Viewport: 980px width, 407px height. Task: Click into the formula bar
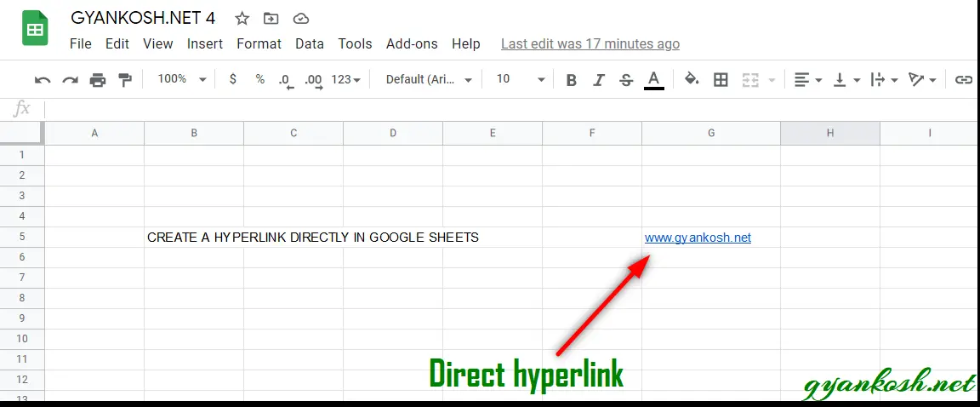coord(511,109)
